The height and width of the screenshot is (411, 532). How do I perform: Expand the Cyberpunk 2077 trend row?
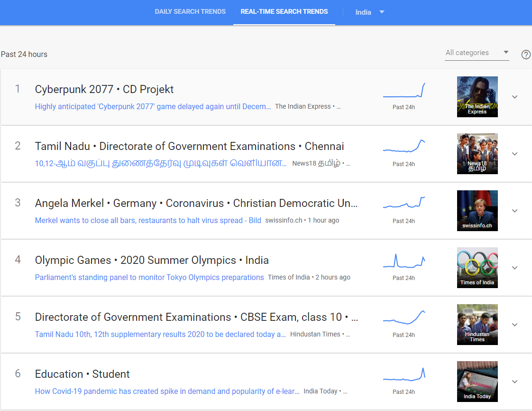pyautogui.click(x=515, y=97)
